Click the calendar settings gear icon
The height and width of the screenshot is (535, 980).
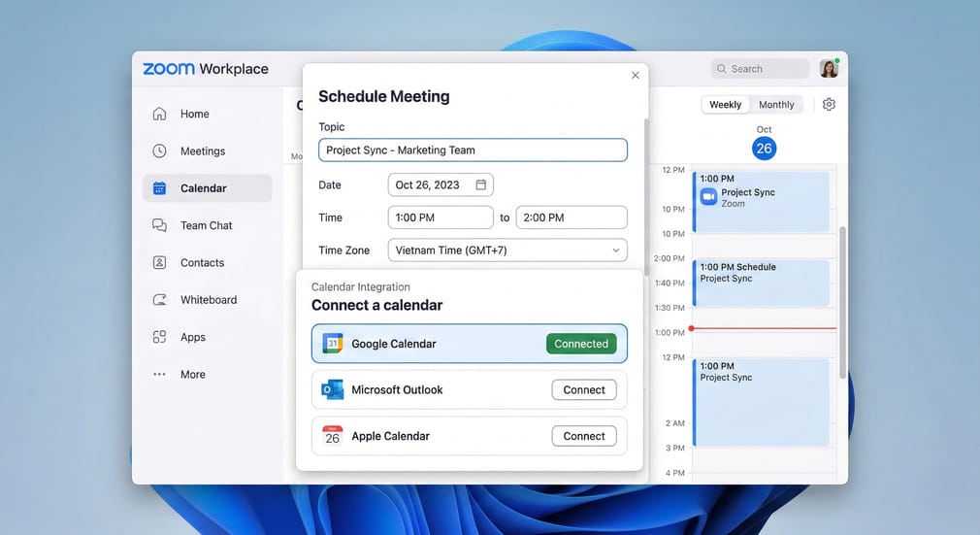click(829, 105)
